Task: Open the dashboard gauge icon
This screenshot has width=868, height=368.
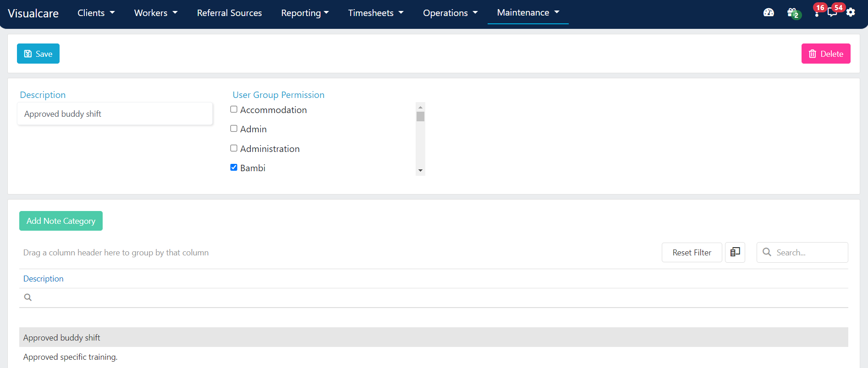Action: coord(769,12)
